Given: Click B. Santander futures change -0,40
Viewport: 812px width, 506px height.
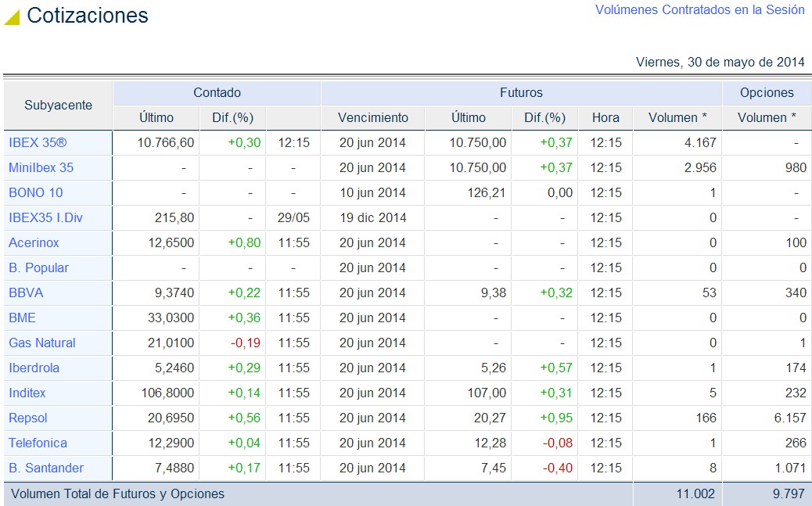Looking at the screenshot, I should 558,468.
